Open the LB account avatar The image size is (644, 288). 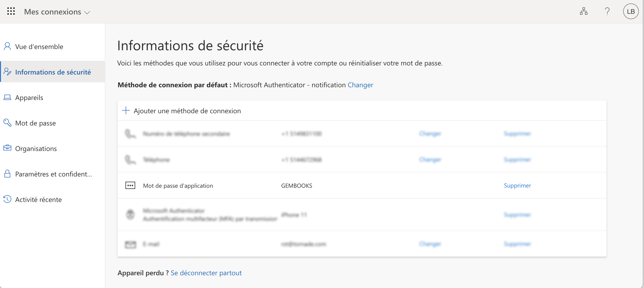pyautogui.click(x=631, y=11)
